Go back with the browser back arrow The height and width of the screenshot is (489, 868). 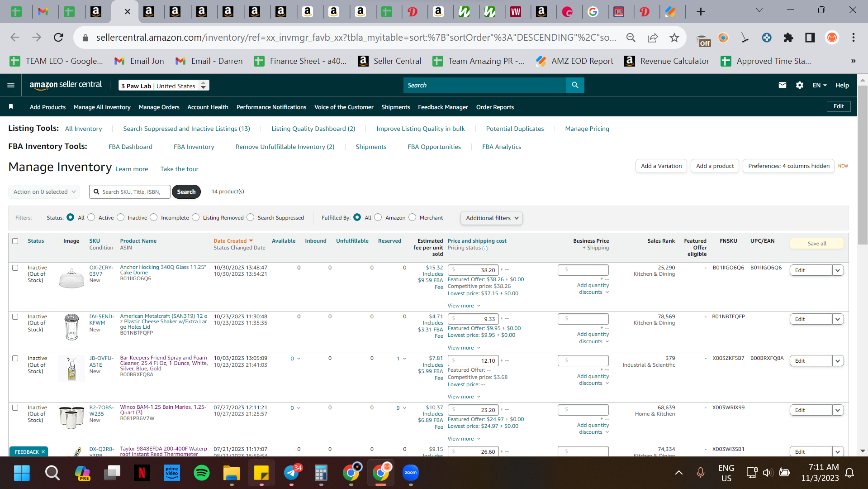(x=15, y=37)
